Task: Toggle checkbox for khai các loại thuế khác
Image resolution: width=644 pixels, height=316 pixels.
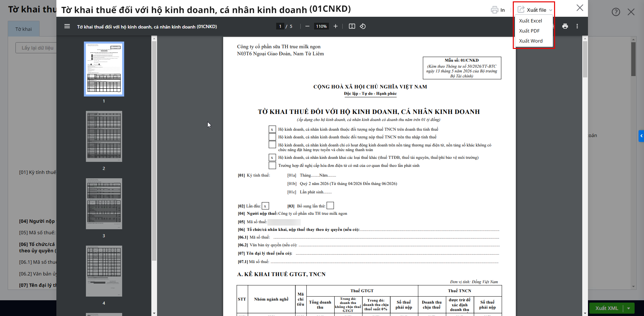Action: [272, 157]
